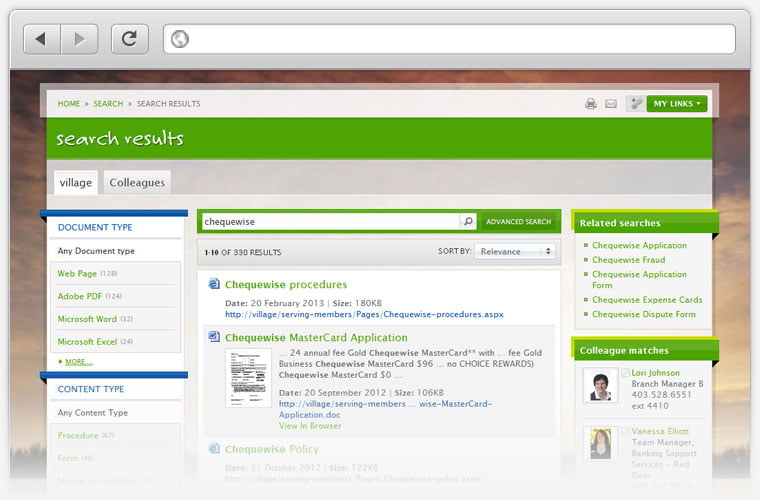760x500 pixels.
Task: Open Vanessa Elliott colleague profile link
Action: (660, 431)
